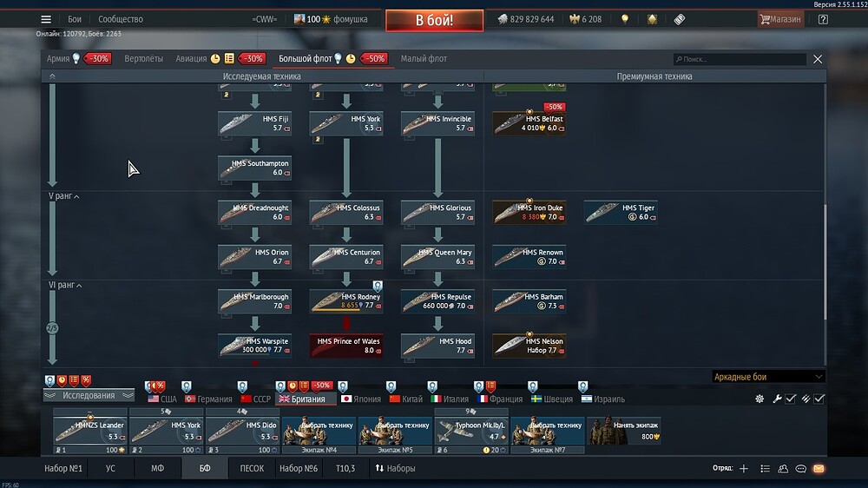The width and height of the screenshot is (868, 488).
Task: Click the golden eagles balance 6 208
Action: tap(586, 19)
